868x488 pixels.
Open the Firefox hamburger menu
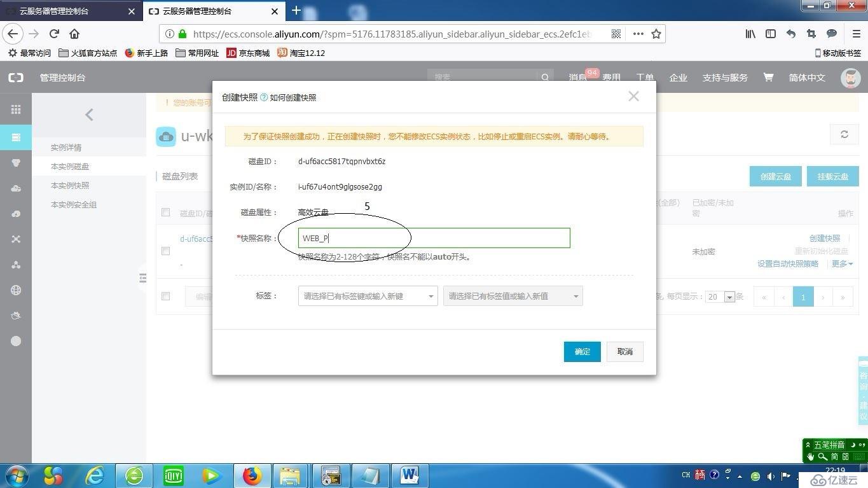click(x=857, y=34)
